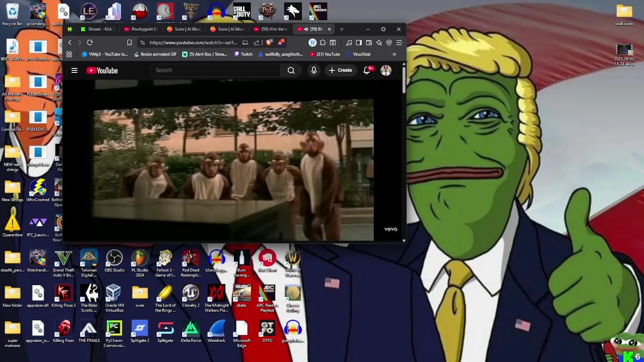Focus the YouTube Search field
The width and height of the screenshot is (644, 362).
(215, 70)
